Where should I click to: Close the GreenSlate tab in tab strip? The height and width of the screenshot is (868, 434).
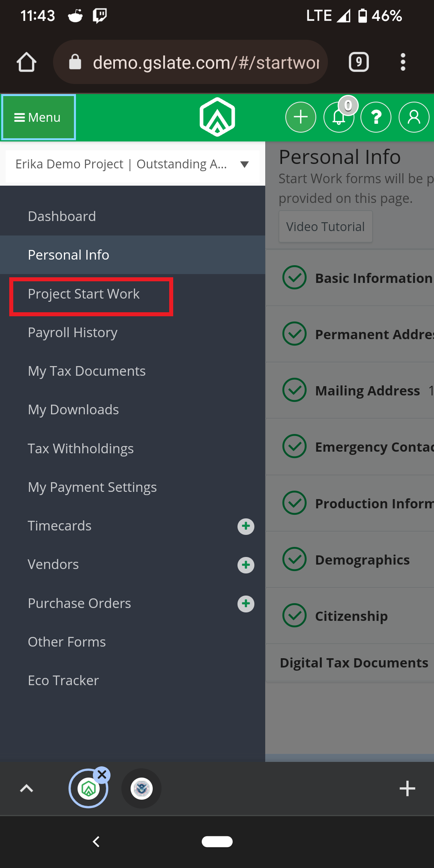tap(102, 774)
